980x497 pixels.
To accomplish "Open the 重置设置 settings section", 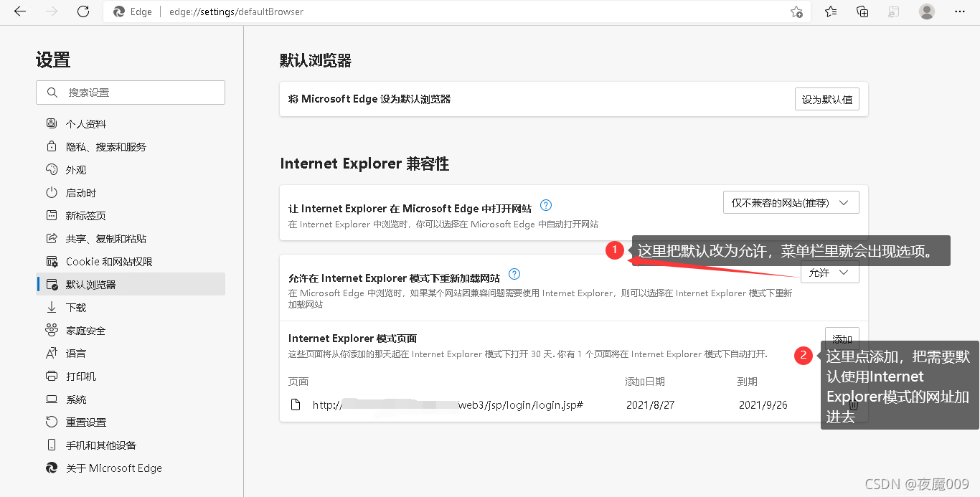I will click(131, 422).
